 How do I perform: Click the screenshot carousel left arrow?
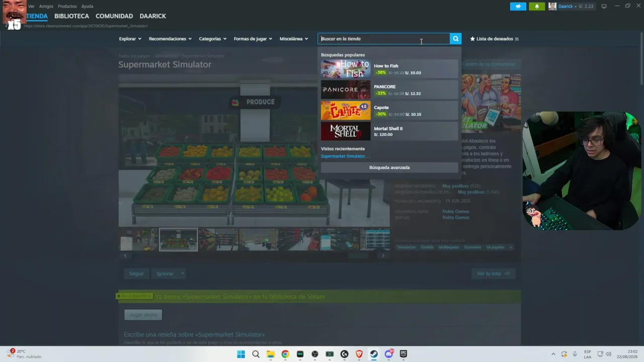[x=125, y=255]
